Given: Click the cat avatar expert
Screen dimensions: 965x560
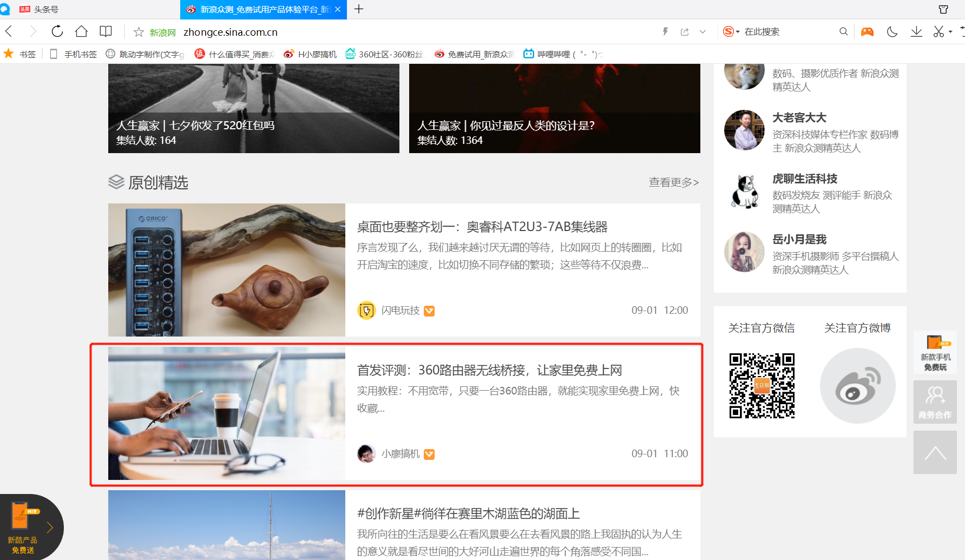Looking at the screenshot, I should coord(744,76).
